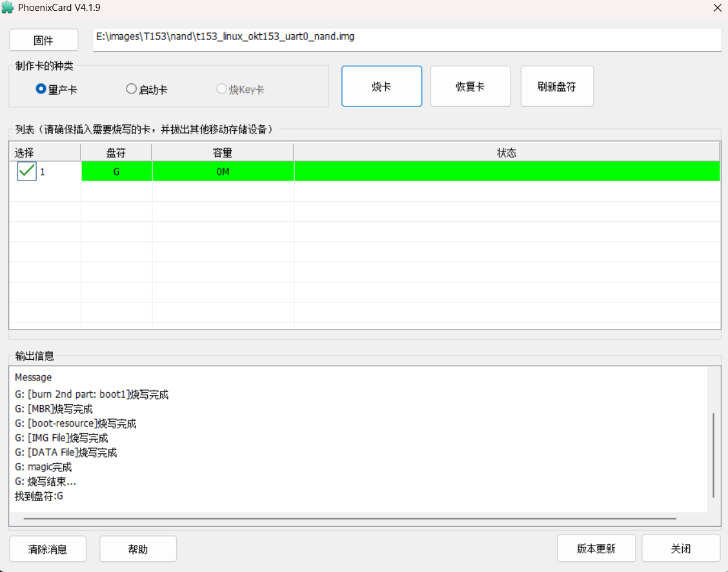This screenshot has width=728, height=572.
Task: Click the 盘符 column header
Action: pyautogui.click(x=116, y=153)
